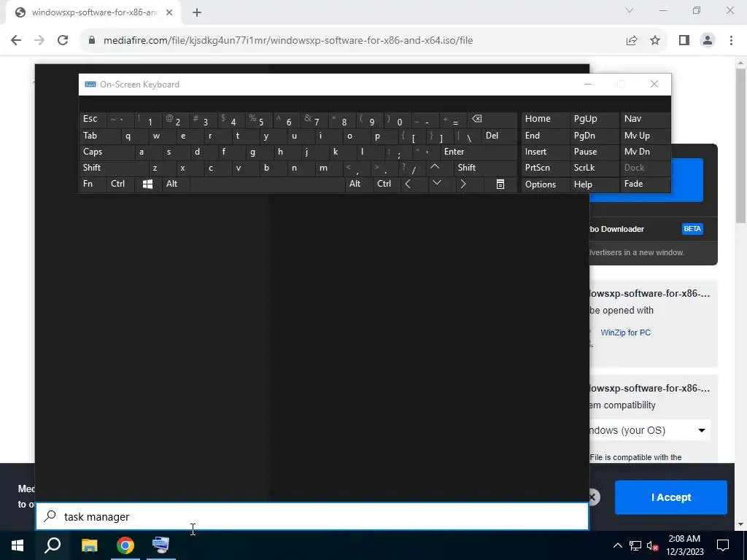Click the letter q key
Image resolution: width=747 pixels, height=560 pixels.
(134, 136)
